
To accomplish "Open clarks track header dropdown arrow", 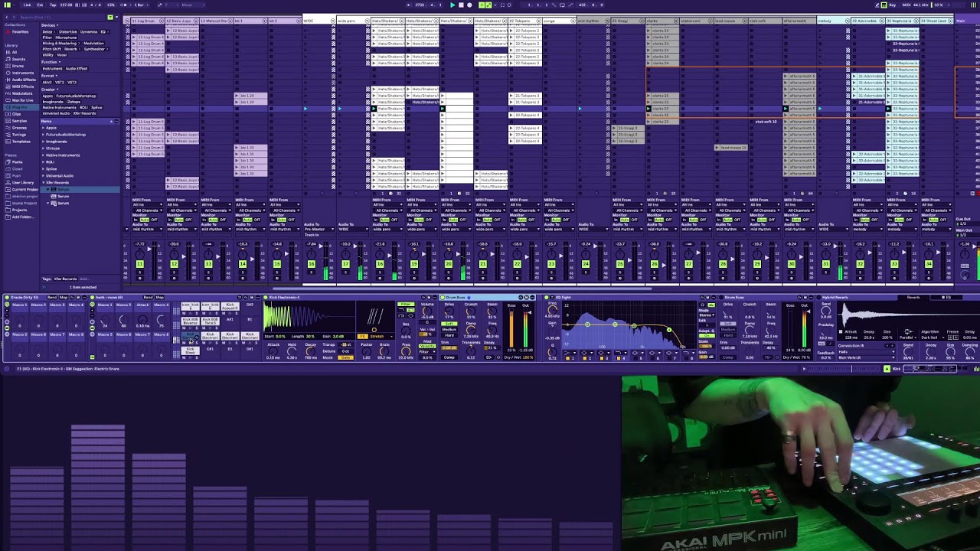I will [676, 21].
